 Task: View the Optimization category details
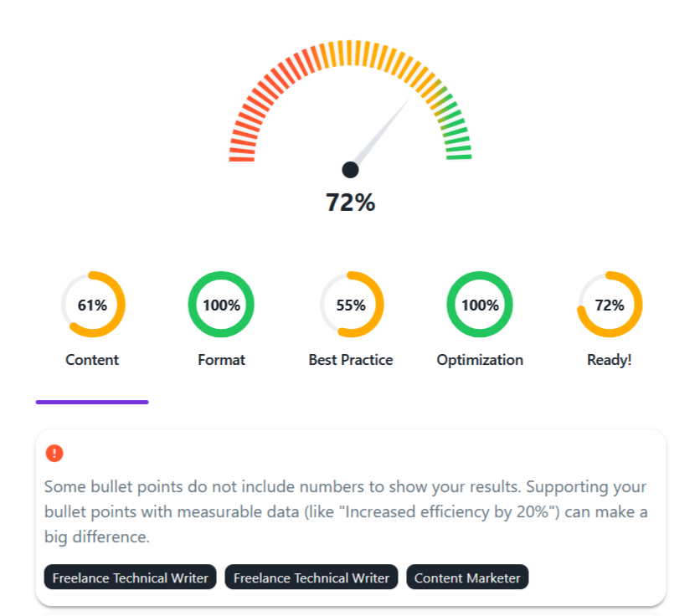tap(479, 360)
